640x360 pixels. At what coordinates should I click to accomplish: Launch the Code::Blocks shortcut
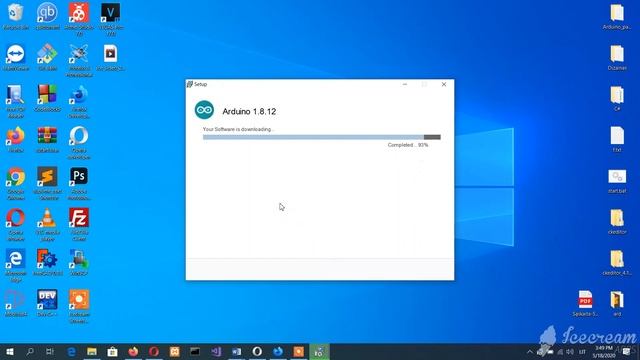[47, 95]
